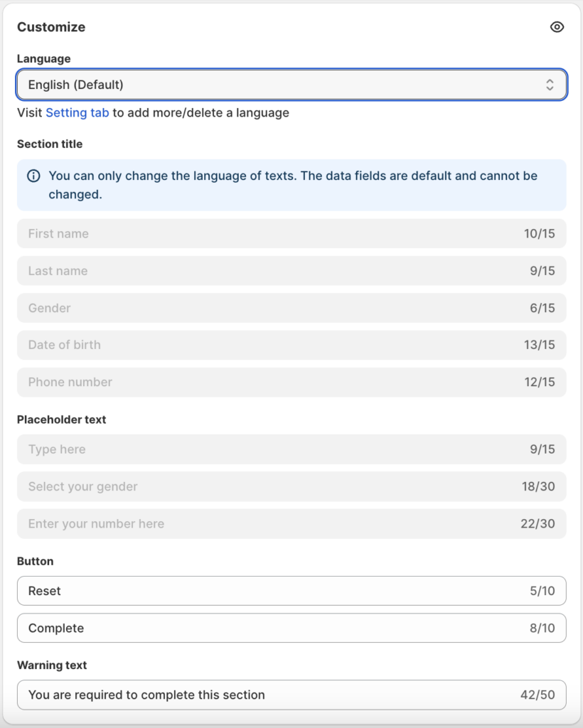Click the Placeholder text section label
This screenshot has height=728, width=583.
coord(61,419)
